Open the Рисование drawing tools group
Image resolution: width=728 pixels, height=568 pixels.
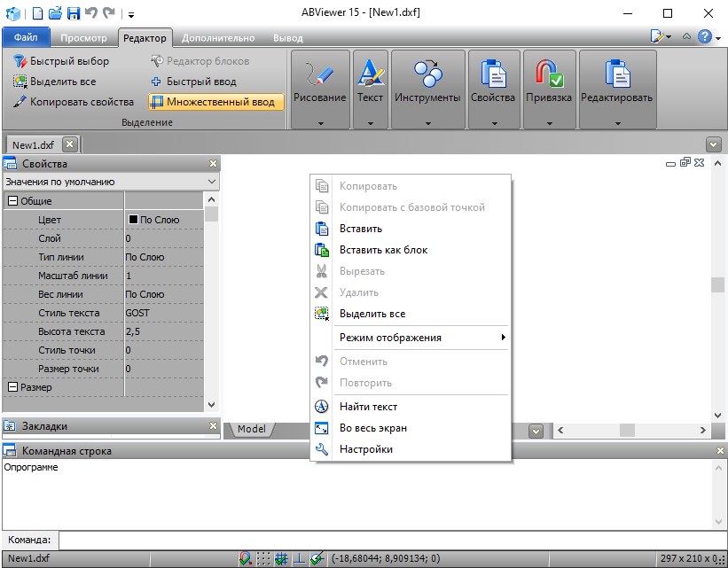click(x=319, y=89)
